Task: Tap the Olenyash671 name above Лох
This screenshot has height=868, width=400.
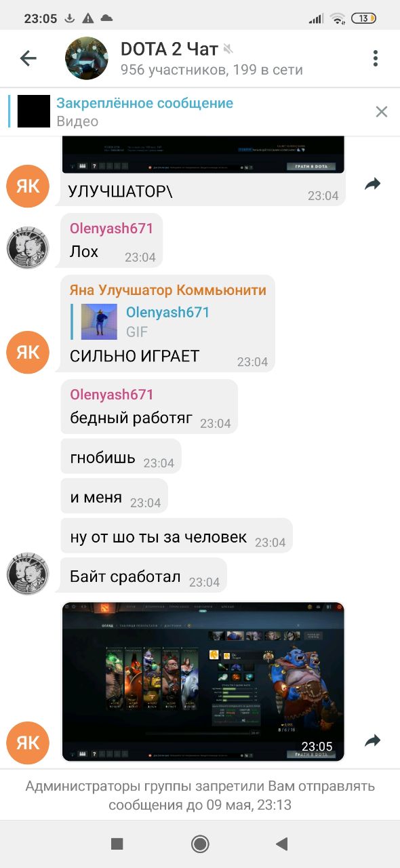Action: click(112, 229)
